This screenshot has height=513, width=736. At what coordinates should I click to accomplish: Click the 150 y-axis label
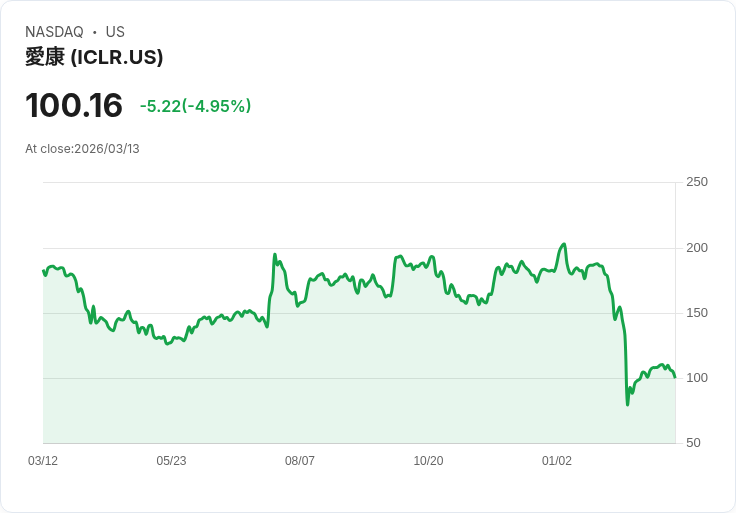point(697,313)
